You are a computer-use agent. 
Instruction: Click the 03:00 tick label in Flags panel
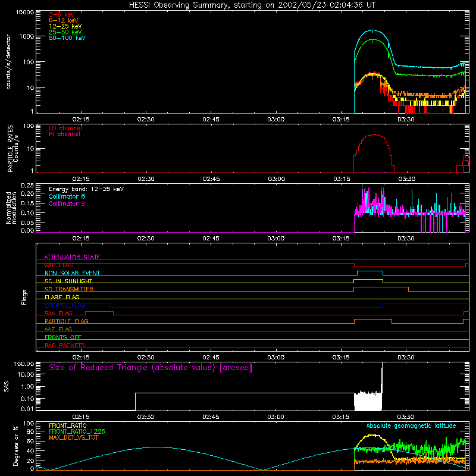[x=275, y=358]
